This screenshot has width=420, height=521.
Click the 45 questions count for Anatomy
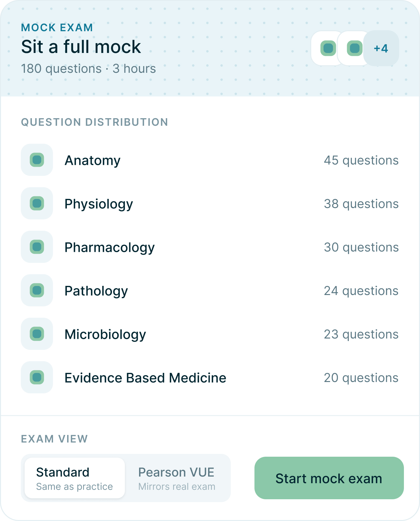point(361,160)
